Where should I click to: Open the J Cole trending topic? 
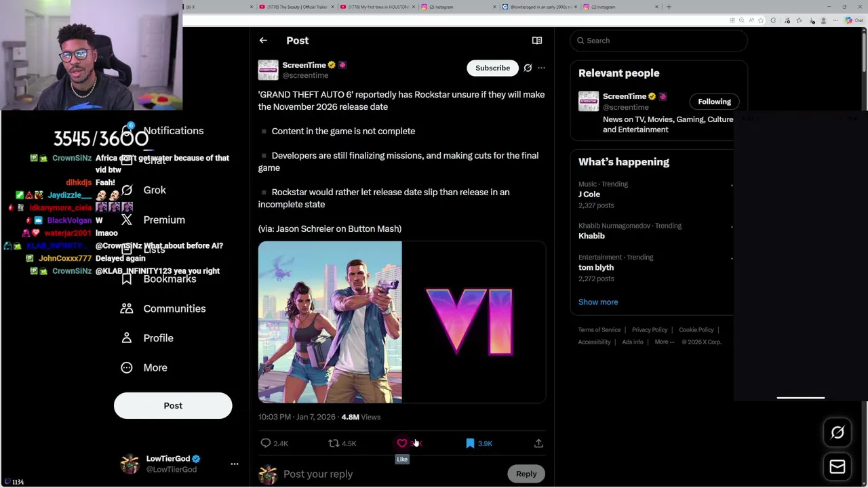tap(589, 195)
